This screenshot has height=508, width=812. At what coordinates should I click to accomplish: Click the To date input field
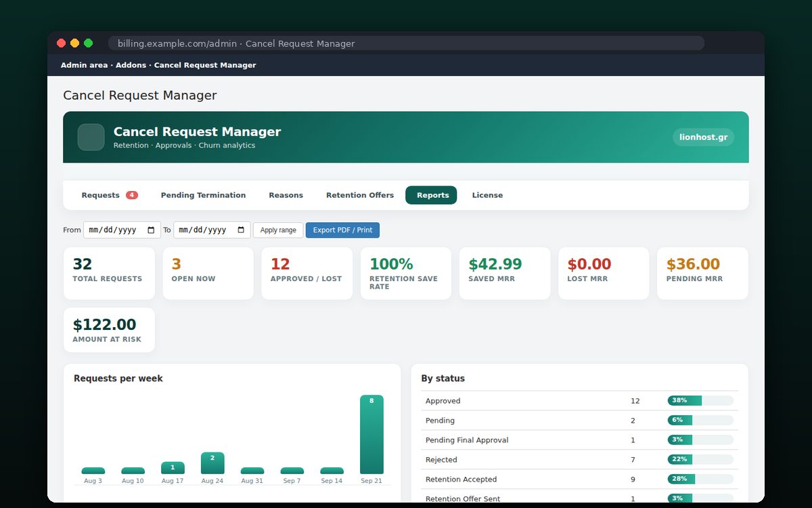click(x=212, y=230)
